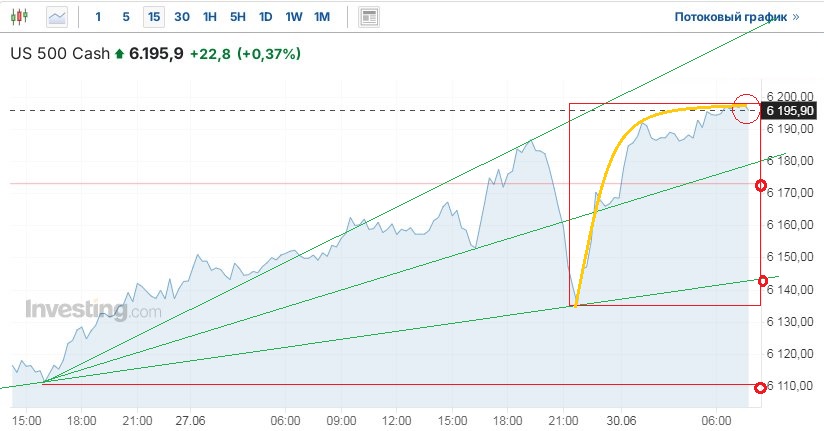Switch to the 1W timeframe
Viewport: 824px width, 431px height.
pyautogui.click(x=293, y=17)
